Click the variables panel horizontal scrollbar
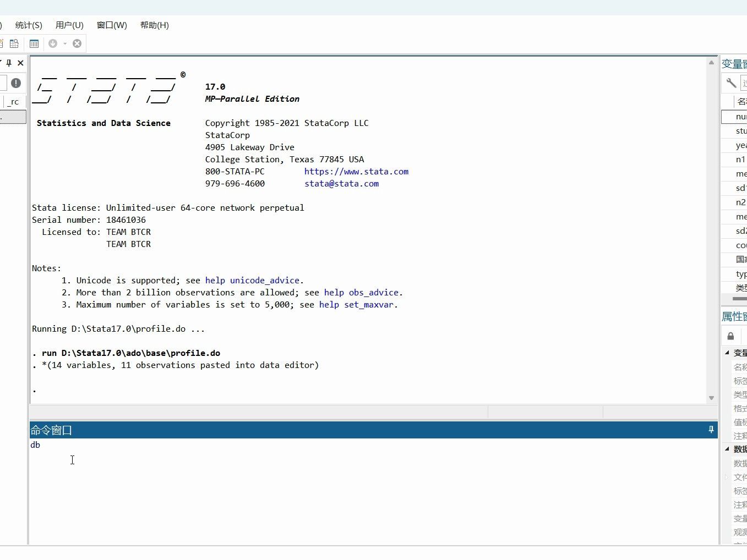Screen dimensions: 747x560 point(739,299)
